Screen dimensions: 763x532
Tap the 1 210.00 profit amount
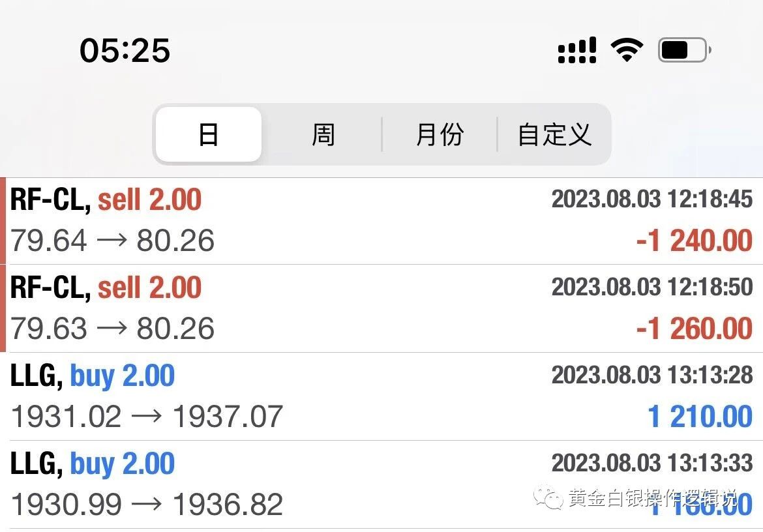700,416
